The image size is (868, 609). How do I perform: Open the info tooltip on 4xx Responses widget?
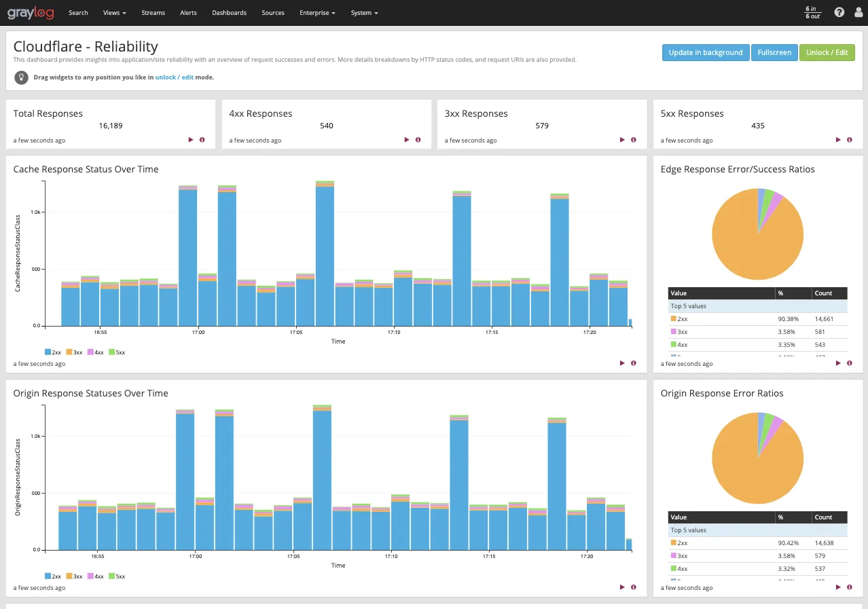point(418,140)
